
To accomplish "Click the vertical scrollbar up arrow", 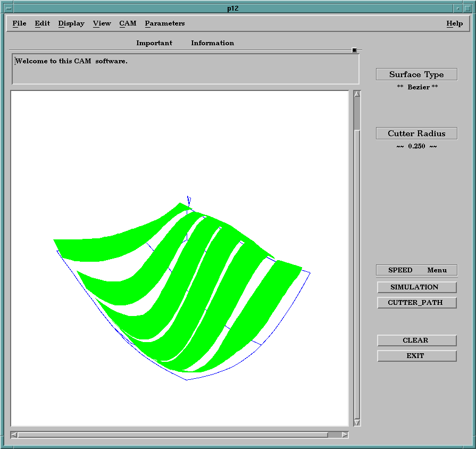I will (x=357, y=94).
